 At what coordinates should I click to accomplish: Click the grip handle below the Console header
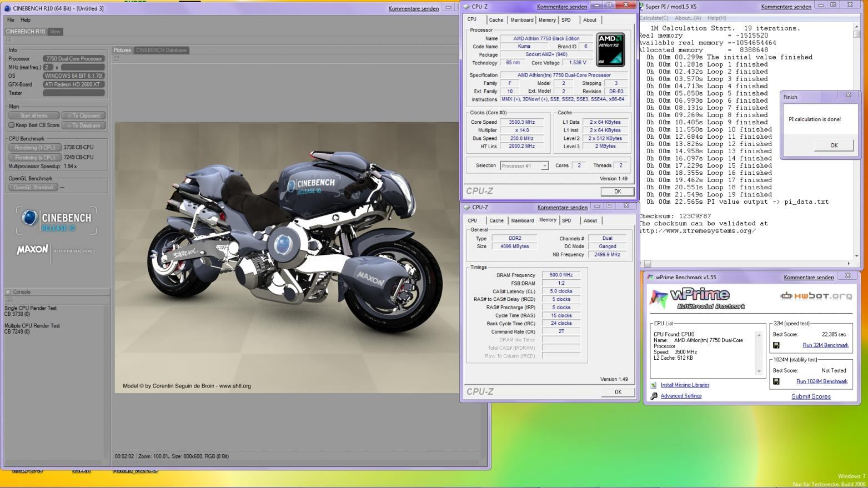point(8,300)
